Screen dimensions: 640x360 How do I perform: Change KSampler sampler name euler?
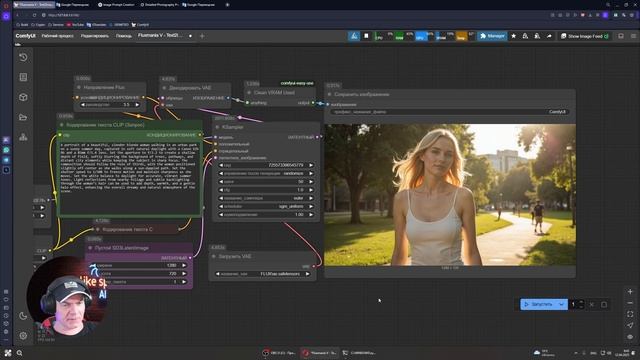click(266, 198)
